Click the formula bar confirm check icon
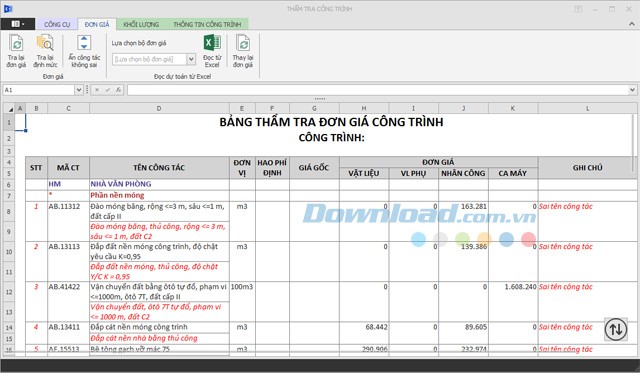The image size is (640, 373). (x=108, y=90)
